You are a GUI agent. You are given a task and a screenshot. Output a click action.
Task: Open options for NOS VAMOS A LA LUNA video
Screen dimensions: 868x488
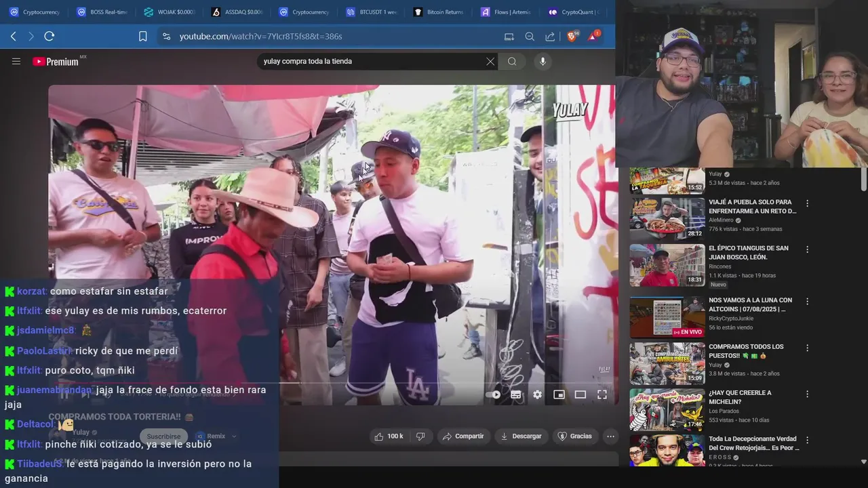807,301
